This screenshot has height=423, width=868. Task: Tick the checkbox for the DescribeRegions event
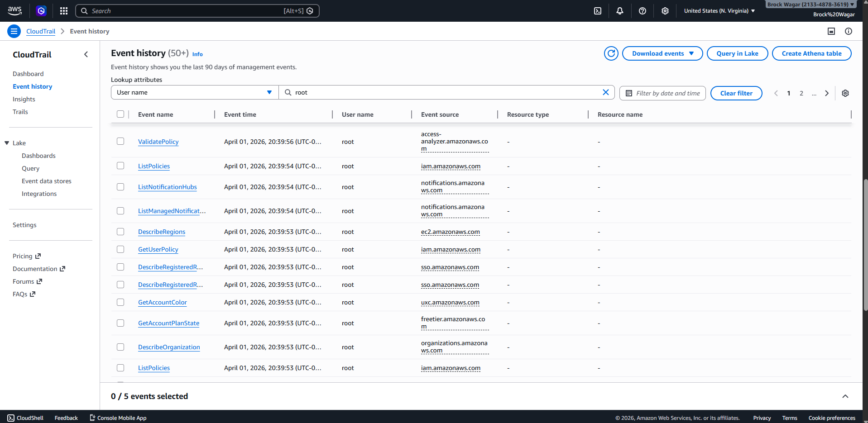[120, 231]
